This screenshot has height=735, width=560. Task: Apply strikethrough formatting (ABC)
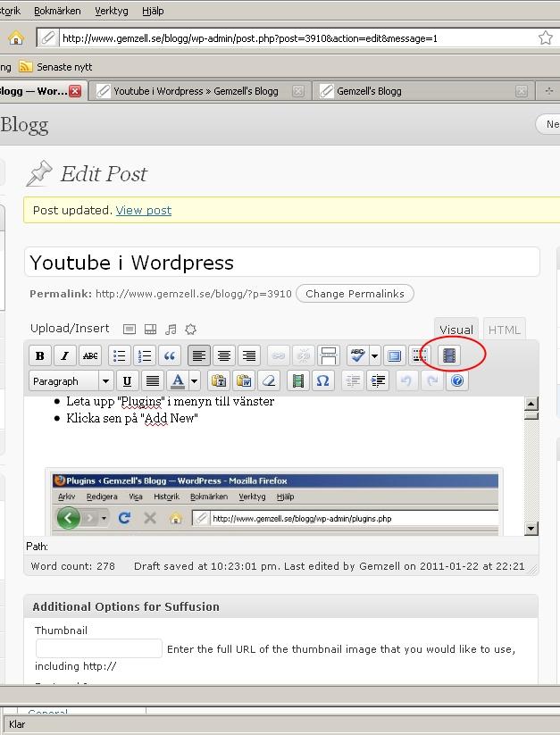90,355
